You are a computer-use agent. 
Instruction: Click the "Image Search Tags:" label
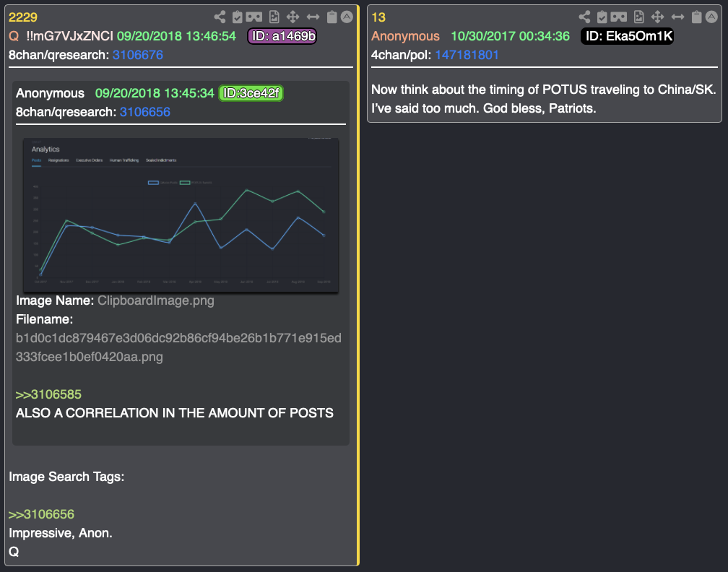tap(66, 477)
